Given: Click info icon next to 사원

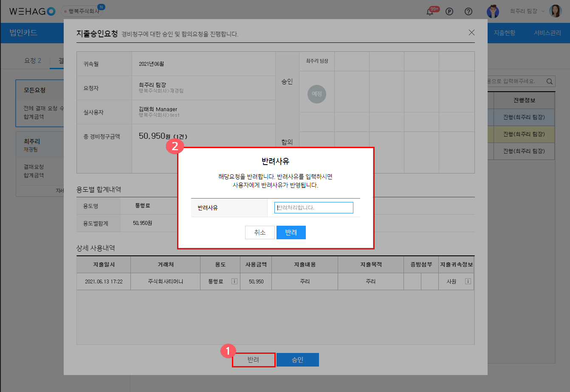Looking at the screenshot, I should coord(468,281).
